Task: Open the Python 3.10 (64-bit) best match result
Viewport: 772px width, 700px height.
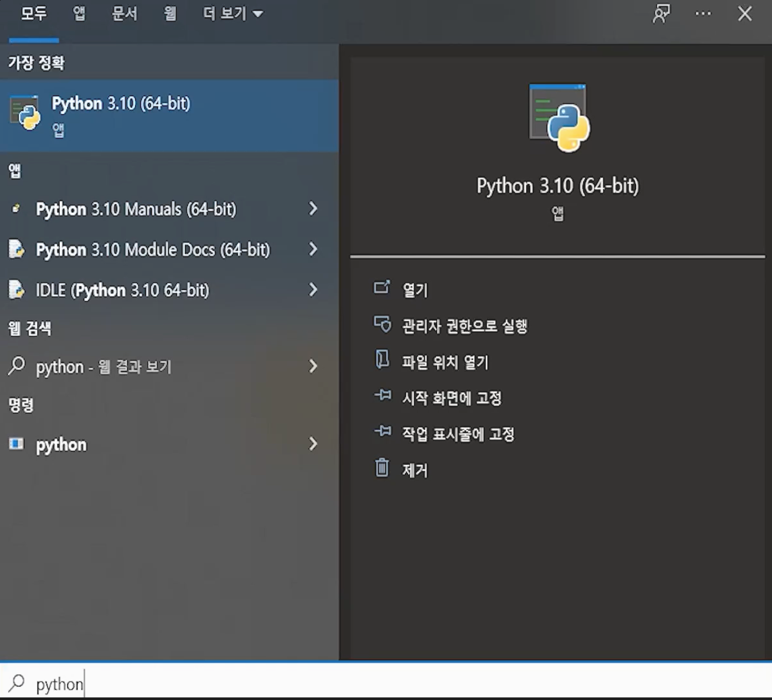Action: (x=169, y=116)
